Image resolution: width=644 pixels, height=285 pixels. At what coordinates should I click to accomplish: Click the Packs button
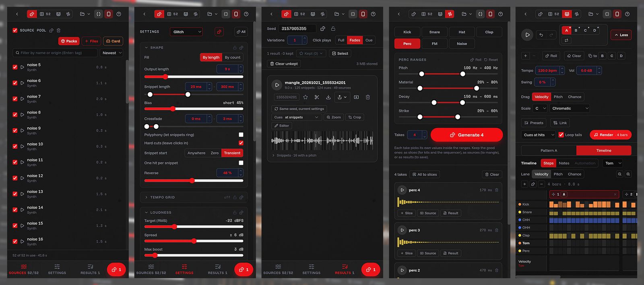(x=69, y=41)
